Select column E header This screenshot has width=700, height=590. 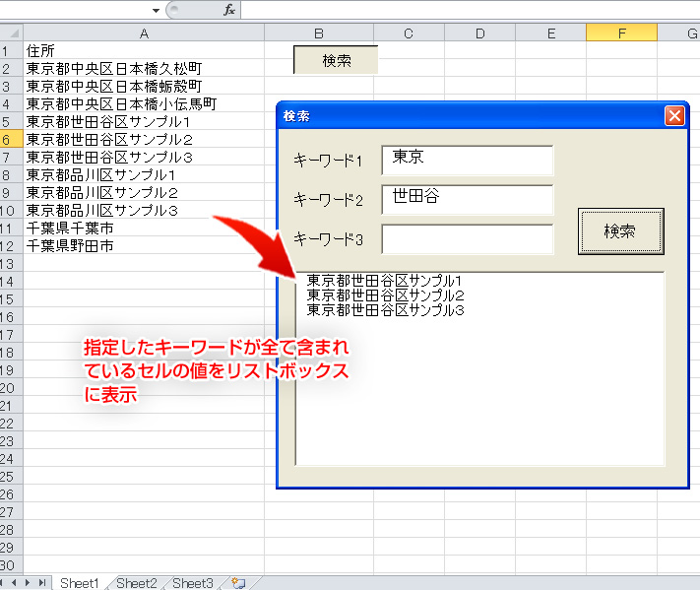(x=551, y=33)
